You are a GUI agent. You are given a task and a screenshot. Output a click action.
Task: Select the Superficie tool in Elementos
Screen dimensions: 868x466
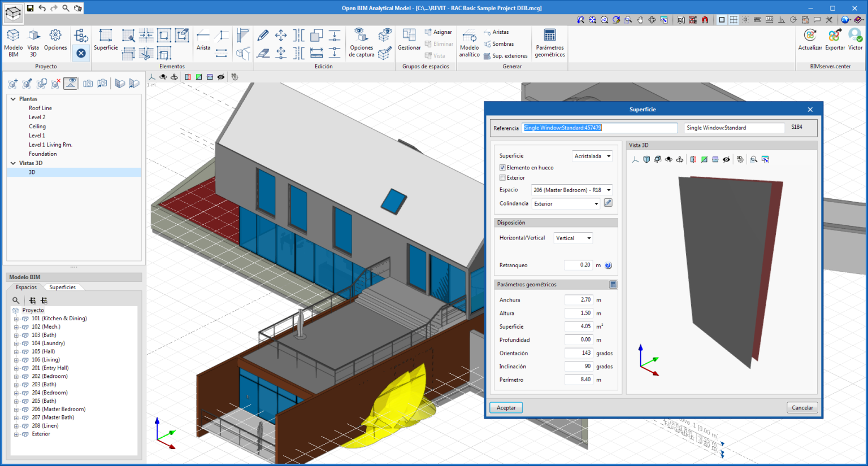coord(106,36)
